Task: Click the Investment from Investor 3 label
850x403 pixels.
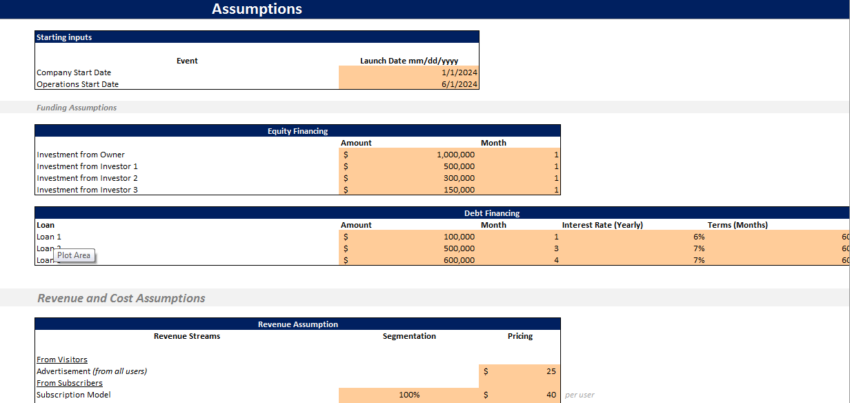Action: tap(87, 190)
